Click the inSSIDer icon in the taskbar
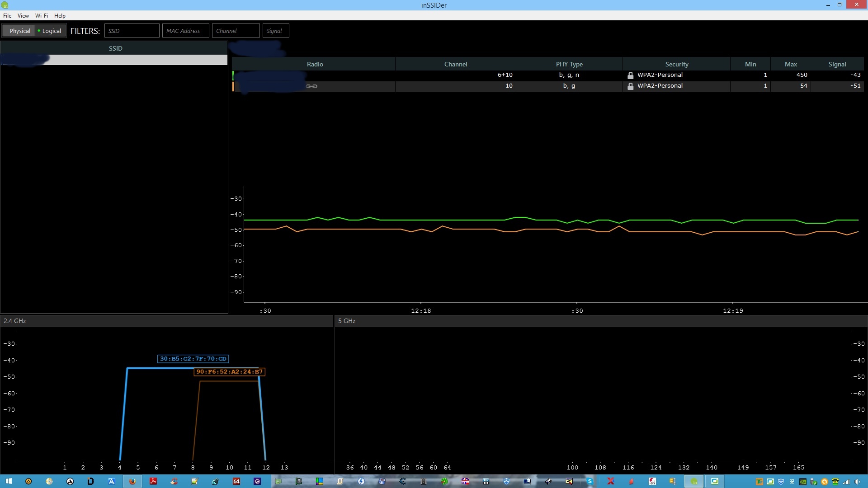This screenshot has width=868, height=488. [693, 481]
